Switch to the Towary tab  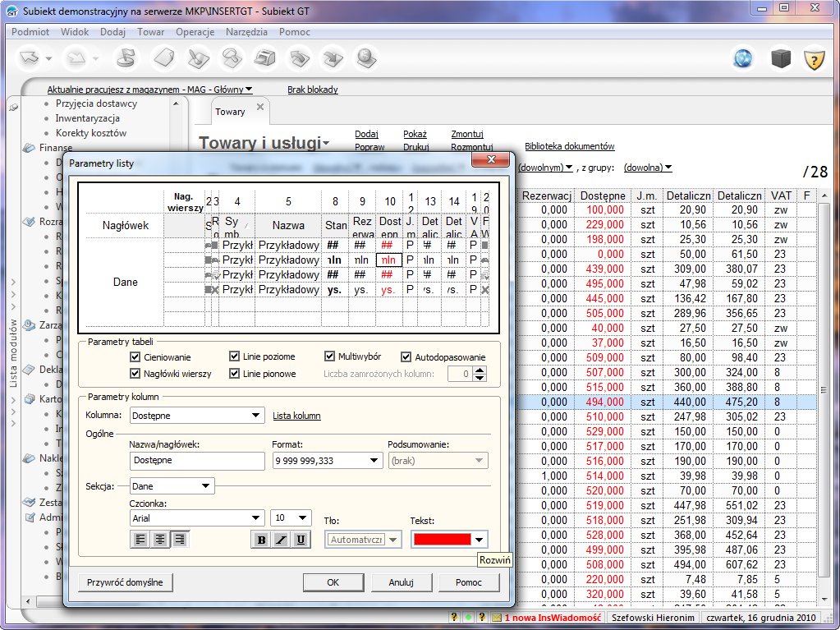[230, 112]
